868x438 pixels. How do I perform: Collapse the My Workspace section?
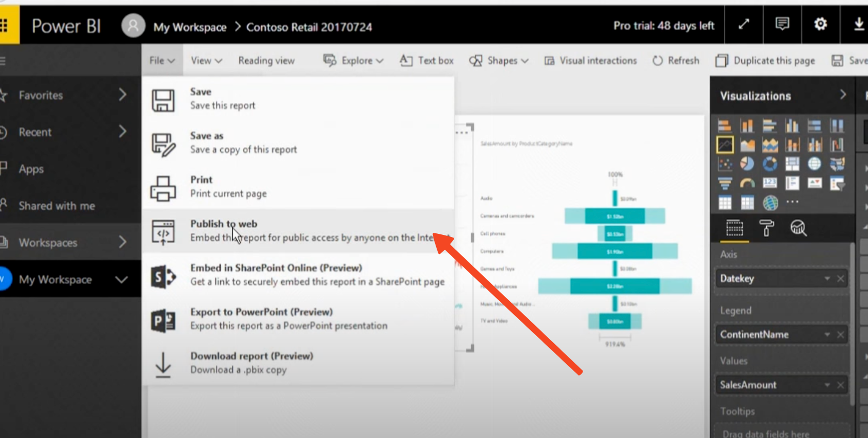(121, 279)
